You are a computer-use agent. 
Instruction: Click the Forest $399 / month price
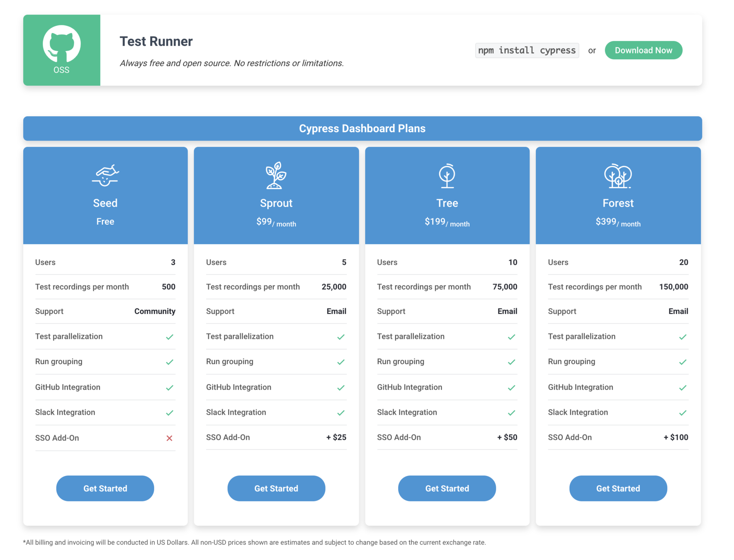(x=618, y=222)
